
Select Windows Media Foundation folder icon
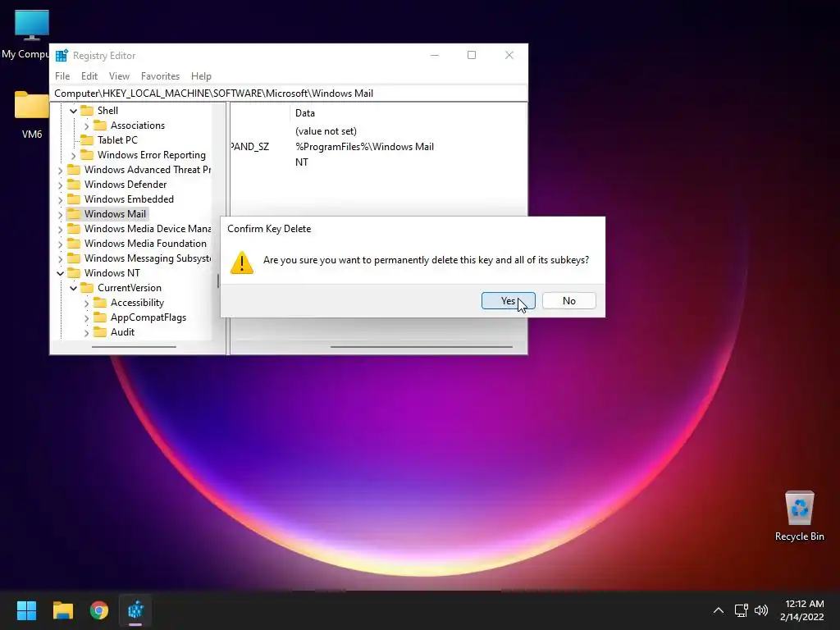click(x=74, y=243)
